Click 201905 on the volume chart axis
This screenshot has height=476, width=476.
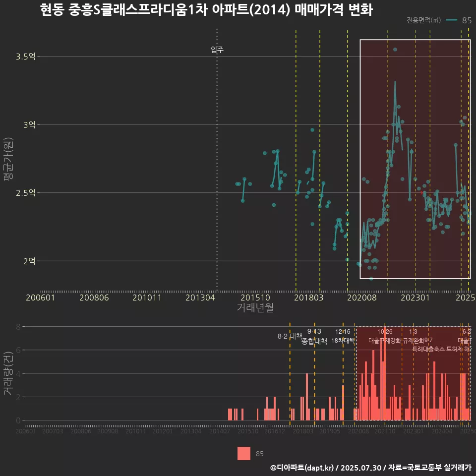(x=329, y=431)
